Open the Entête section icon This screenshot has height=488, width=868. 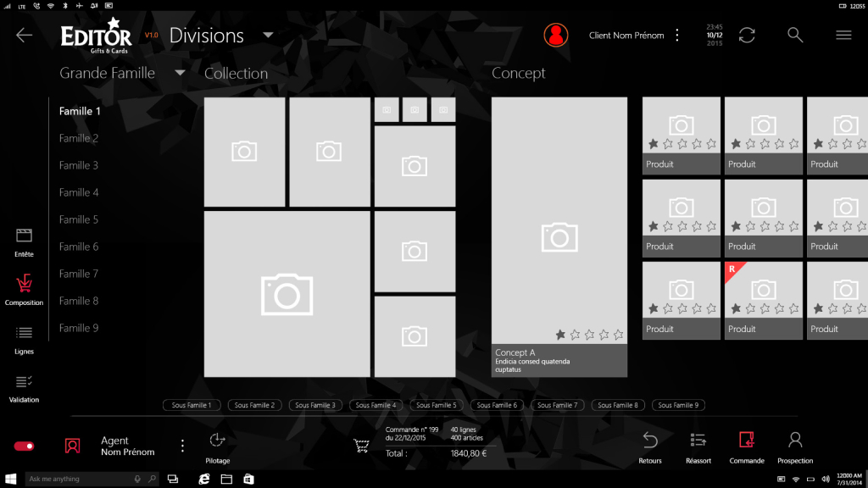(24, 236)
